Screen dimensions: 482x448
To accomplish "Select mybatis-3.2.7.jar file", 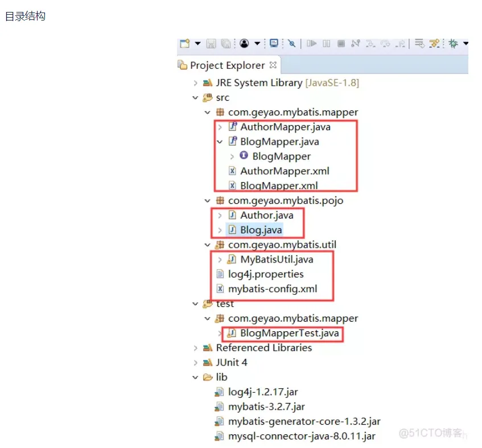I will pos(266,407).
